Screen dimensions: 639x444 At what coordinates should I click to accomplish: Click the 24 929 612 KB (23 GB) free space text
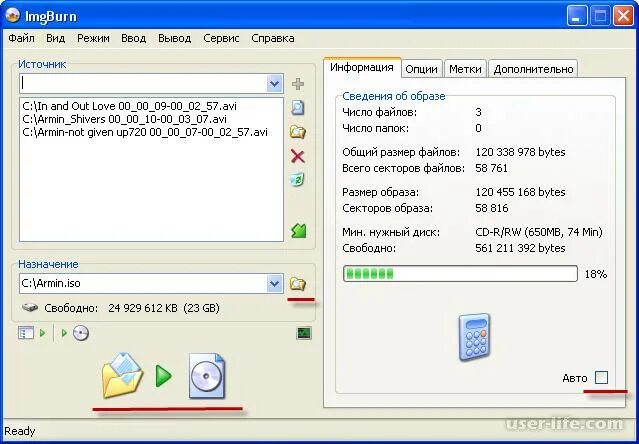[x=164, y=308]
